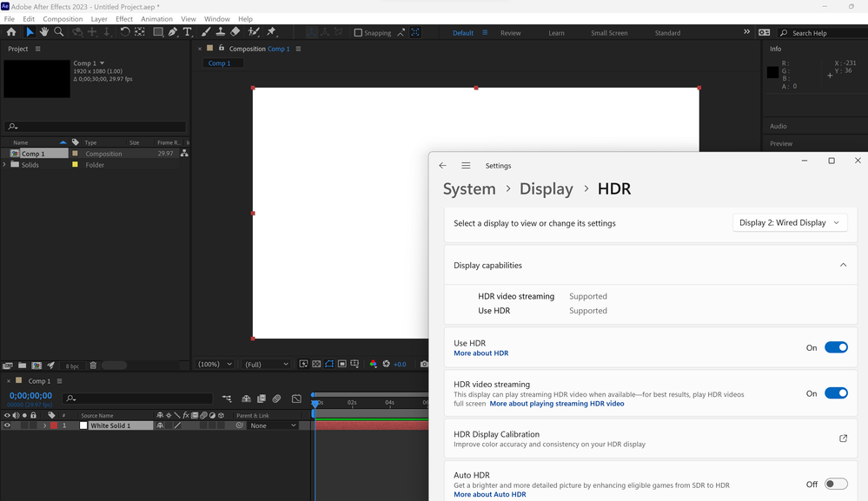The height and width of the screenshot is (501, 868).
Task: Open the 100% magnification dropdown
Action: tap(215, 365)
